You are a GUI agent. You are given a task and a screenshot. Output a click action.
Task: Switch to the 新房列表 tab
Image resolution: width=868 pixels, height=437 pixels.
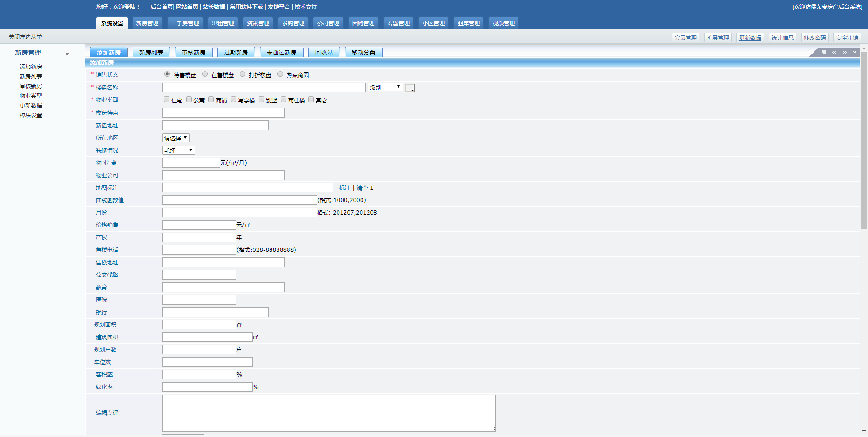point(151,53)
